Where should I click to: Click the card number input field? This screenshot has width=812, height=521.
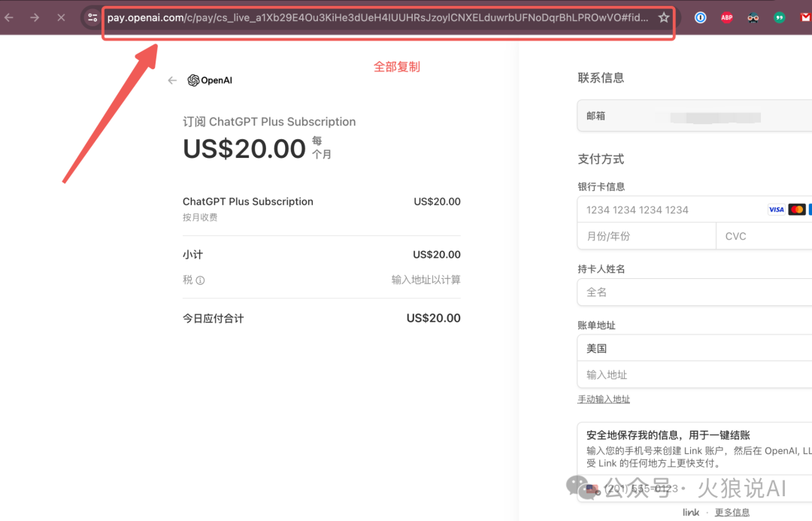[x=669, y=210]
